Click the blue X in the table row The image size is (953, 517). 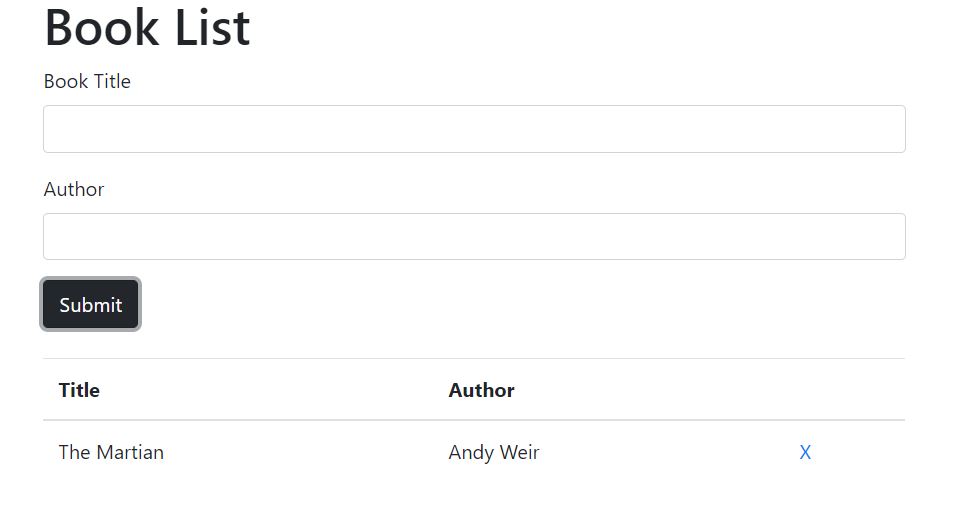(x=805, y=452)
